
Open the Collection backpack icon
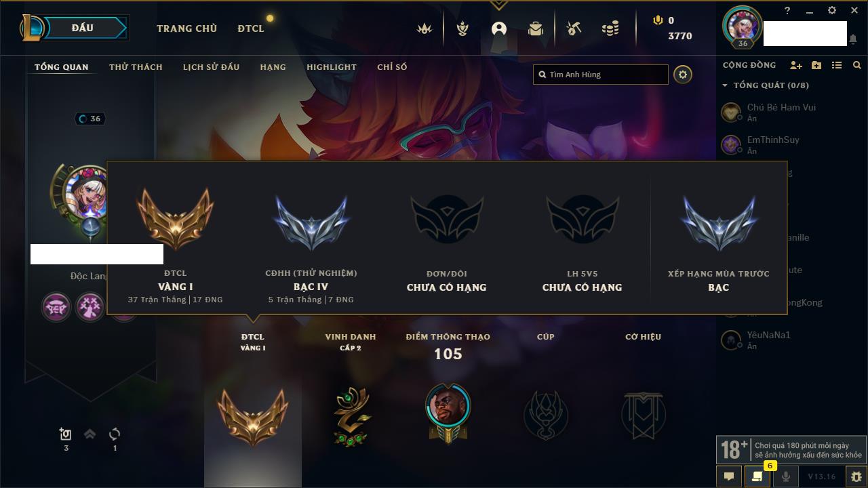(536, 28)
